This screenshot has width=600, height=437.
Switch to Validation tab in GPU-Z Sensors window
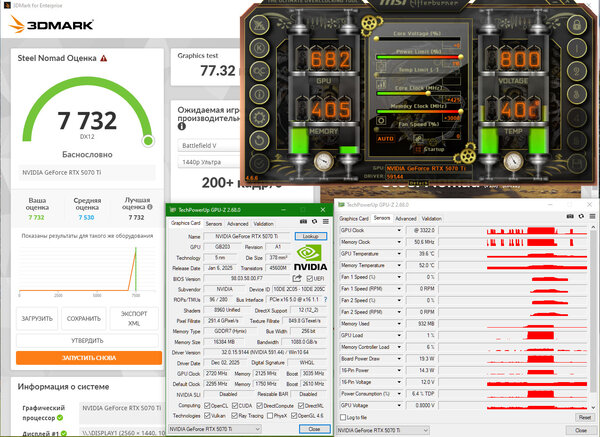(x=432, y=218)
